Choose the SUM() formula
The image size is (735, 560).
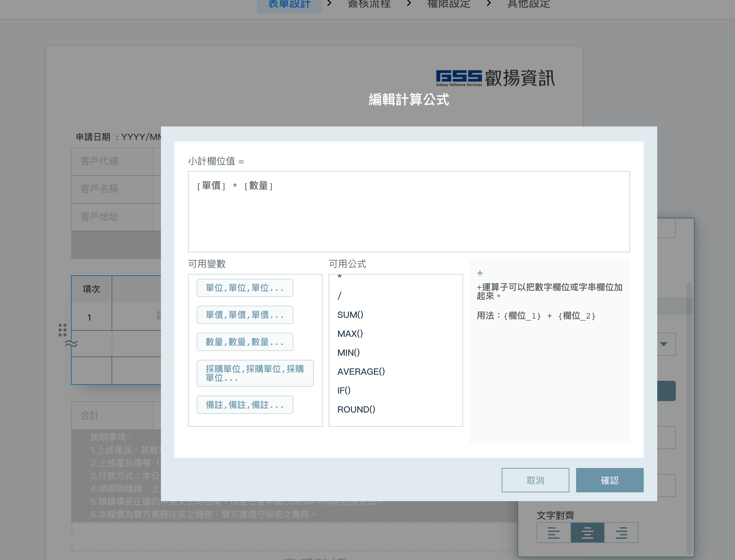tap(350, 315)
